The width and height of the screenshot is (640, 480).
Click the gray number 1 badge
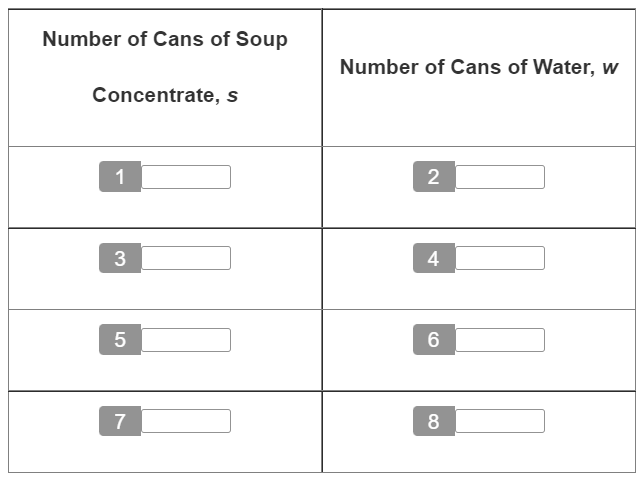coord(120,177)
